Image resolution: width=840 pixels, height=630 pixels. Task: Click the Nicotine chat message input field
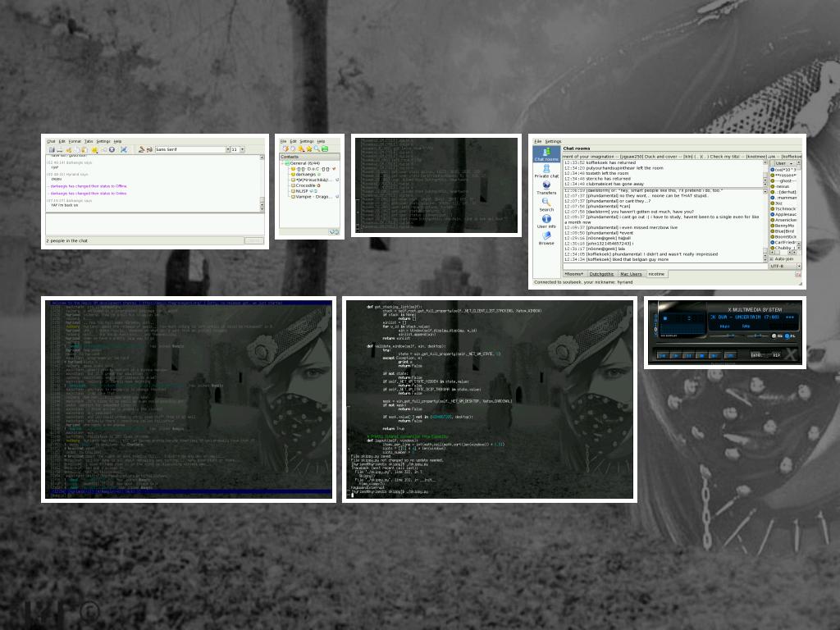tap(666, 266)
